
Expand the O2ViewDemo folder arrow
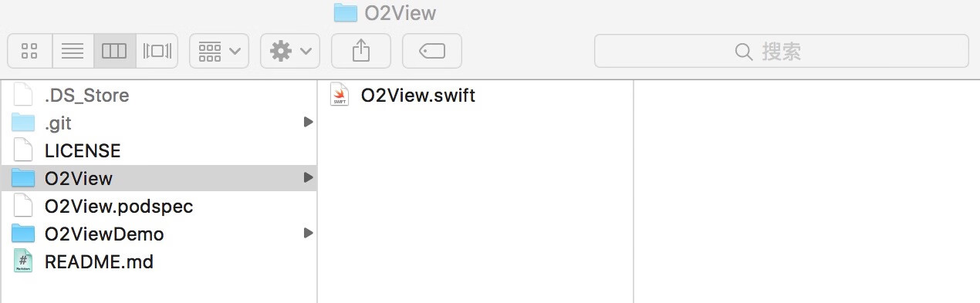(x=308, y=233)
